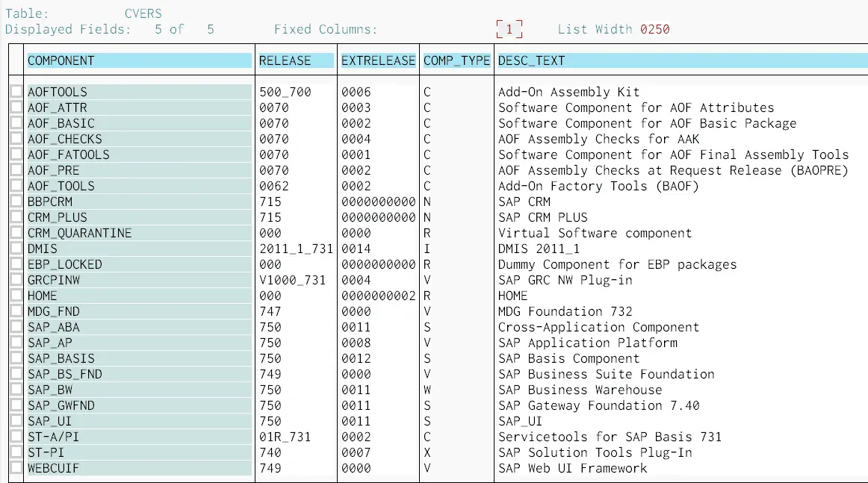
Task: Tick the checkbox for SAP_BASIS row
Action: click(16, 358)
